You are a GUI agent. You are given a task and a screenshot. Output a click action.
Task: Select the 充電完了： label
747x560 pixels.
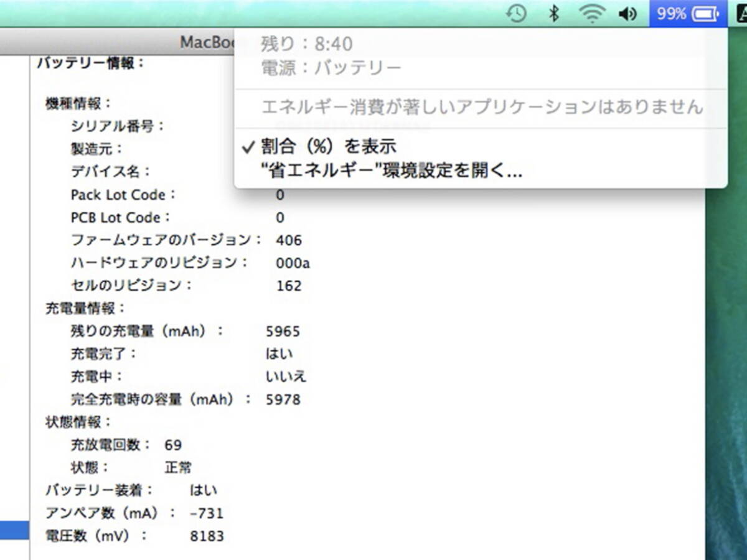(x=103, y=353)
